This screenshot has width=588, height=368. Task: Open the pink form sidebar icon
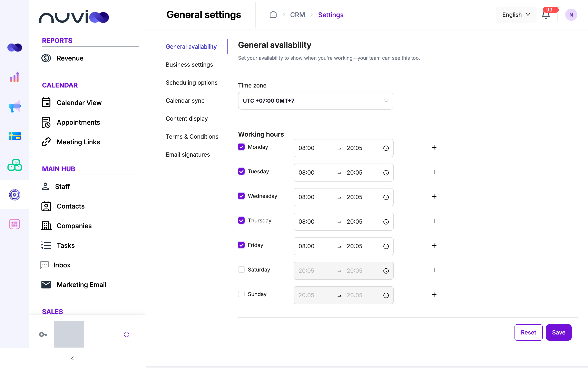pos(14,224)
